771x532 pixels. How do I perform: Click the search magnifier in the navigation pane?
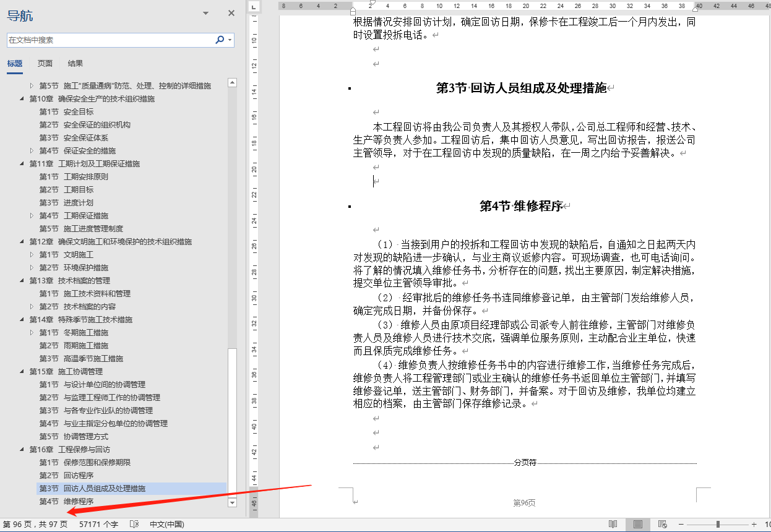[x=220, y=39]
